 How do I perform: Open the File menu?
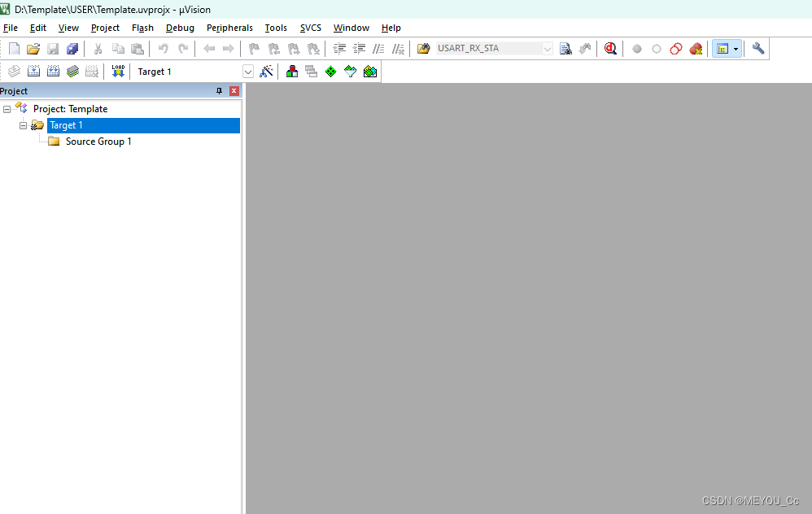(x=11, y=28)
